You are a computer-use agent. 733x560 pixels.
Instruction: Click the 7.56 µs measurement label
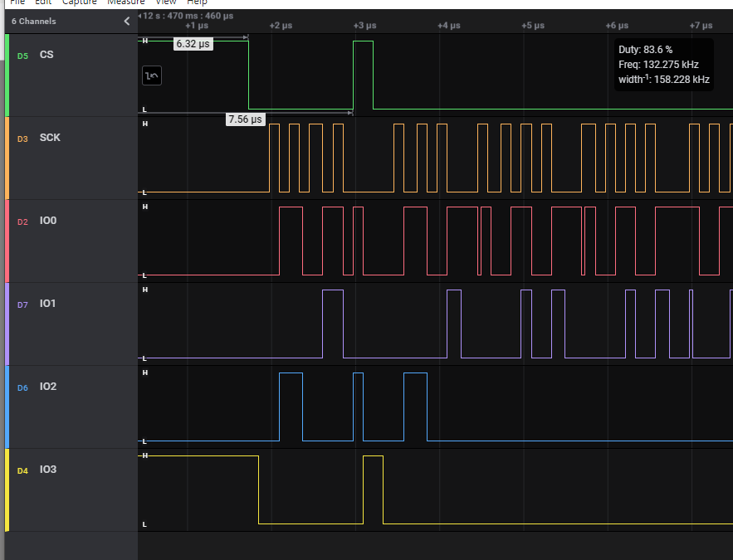pyautogui.click(x=246, y=119)
